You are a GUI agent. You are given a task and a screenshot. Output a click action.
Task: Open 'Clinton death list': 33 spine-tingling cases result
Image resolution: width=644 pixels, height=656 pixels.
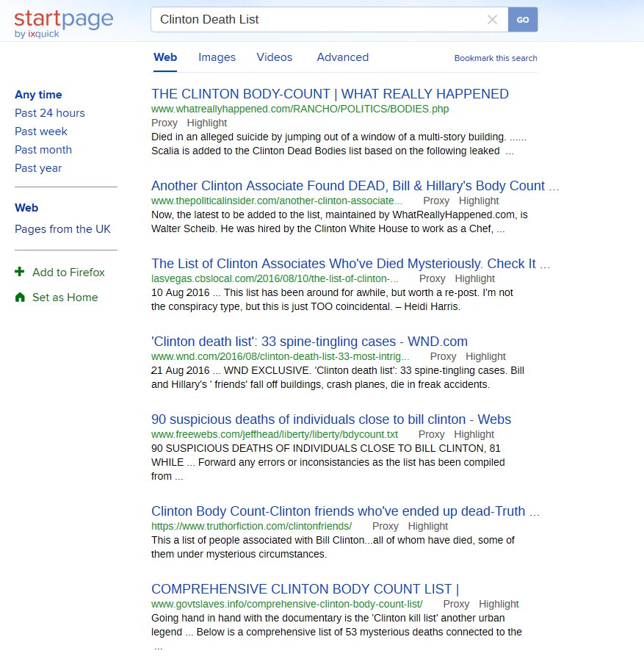coord(309,342)
